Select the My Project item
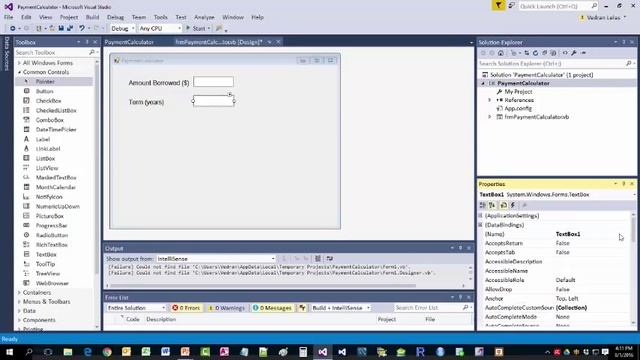The height and width of the screenshot is (360, 640). tap(518, 92)
